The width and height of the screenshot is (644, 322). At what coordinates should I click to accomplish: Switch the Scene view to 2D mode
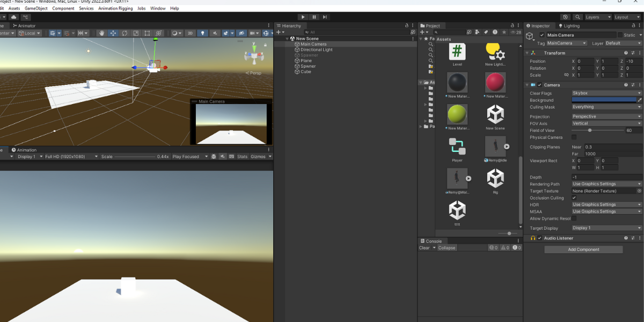pyautogui.click(x=190, y=33)
